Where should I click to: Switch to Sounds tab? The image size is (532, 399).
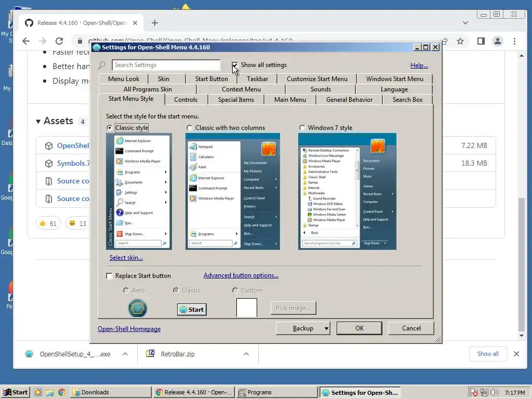[321, 89]
